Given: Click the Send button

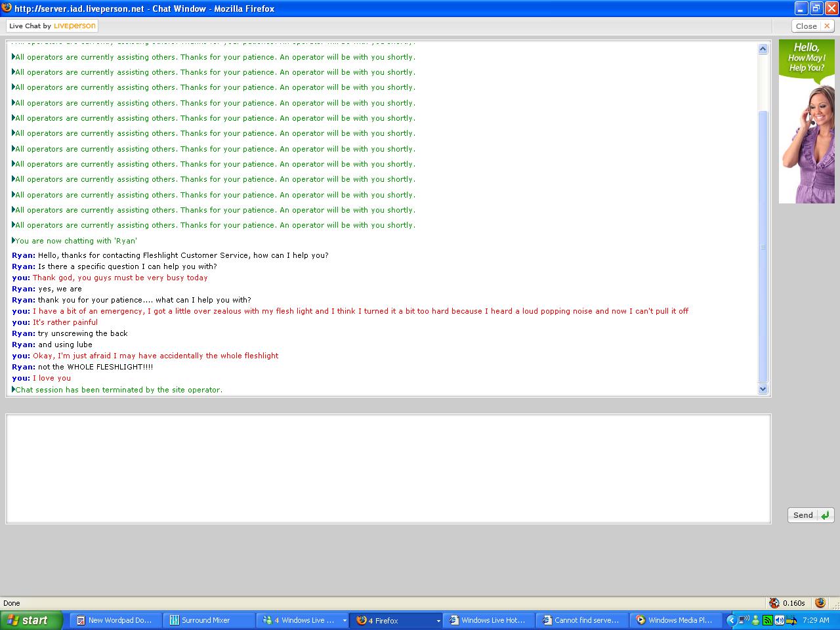Looking at the screenshot, I should coord(810,515).
